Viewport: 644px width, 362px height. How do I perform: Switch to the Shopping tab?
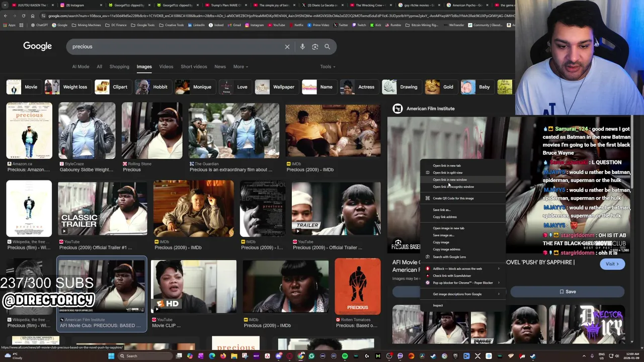119,66
